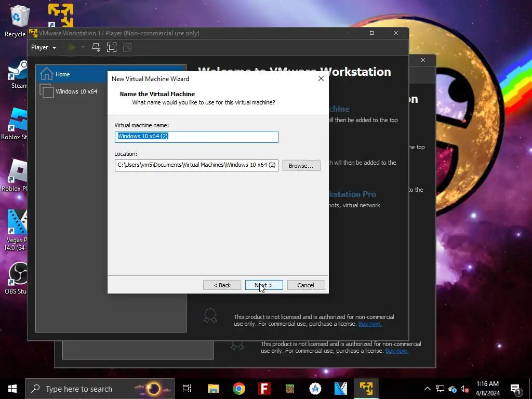Click the Virtual machine name field

[196, 137]
